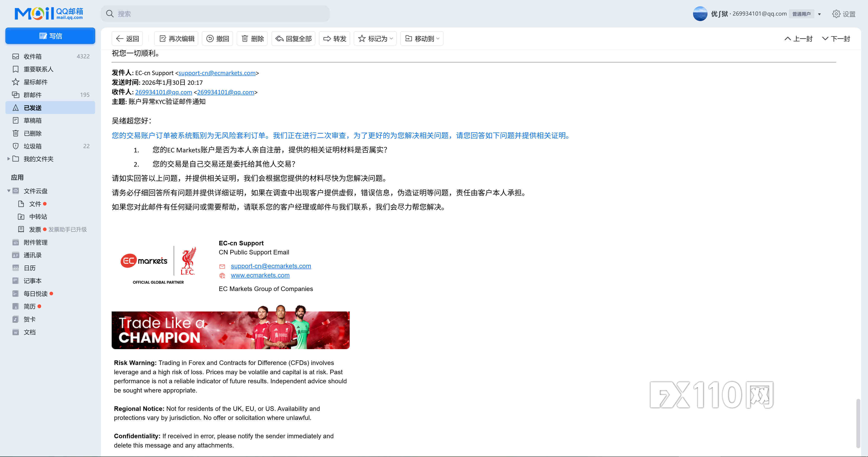Viewport: 868px width, 457px height.
Task: Open the account dropdown arrow
Action: coord(819,14)
